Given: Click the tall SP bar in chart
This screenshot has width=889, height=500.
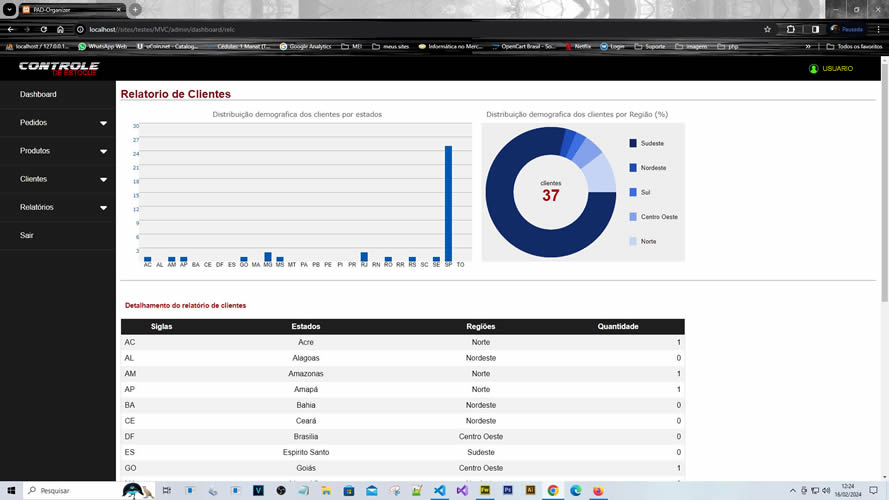Looking at the screenshot, I should (x=448, y=204).
